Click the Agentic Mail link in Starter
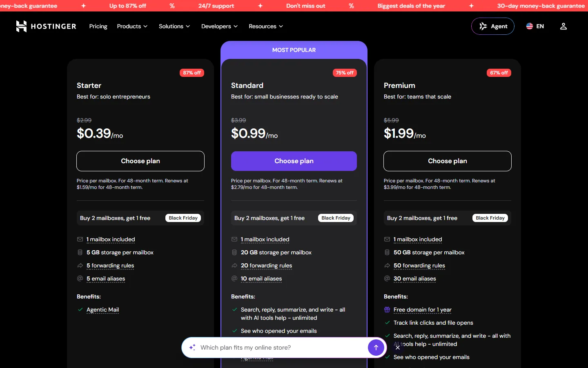The height and width of the screenshot is (368, 588). tap(103, 310)
